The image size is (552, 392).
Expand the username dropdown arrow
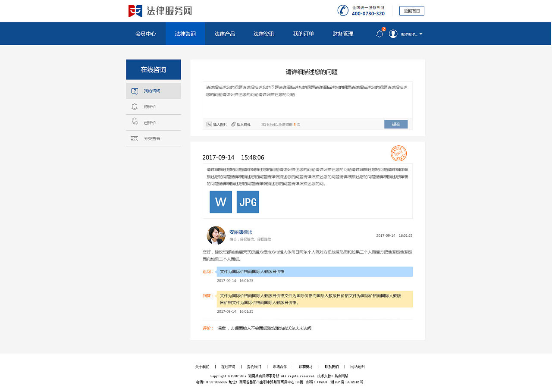[421, 34]
